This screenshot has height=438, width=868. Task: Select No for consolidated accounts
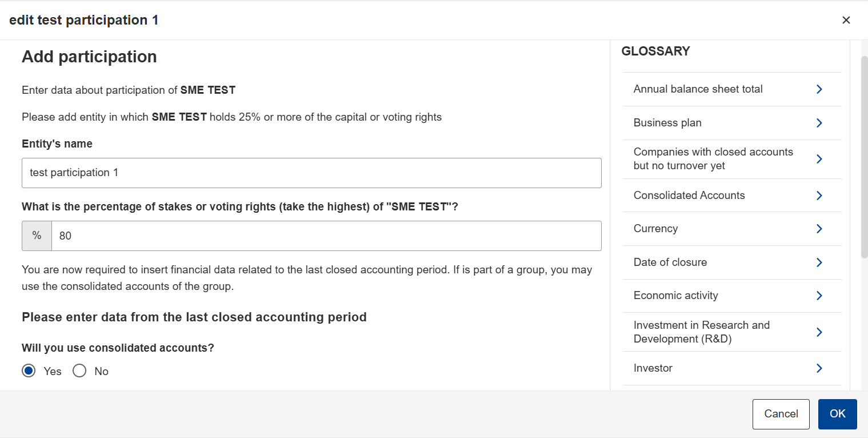pyautogui.click(x=79, y=371)
